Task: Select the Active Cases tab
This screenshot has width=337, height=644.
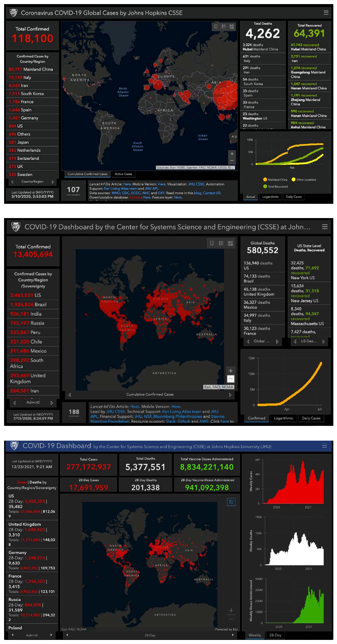Action: coord(123,174)
